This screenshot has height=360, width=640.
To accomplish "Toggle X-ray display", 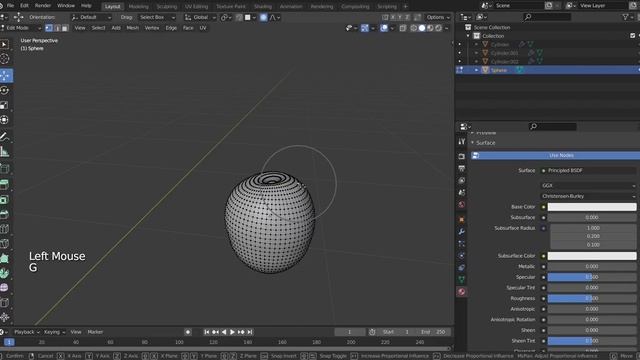I will [x=402, y=28].
